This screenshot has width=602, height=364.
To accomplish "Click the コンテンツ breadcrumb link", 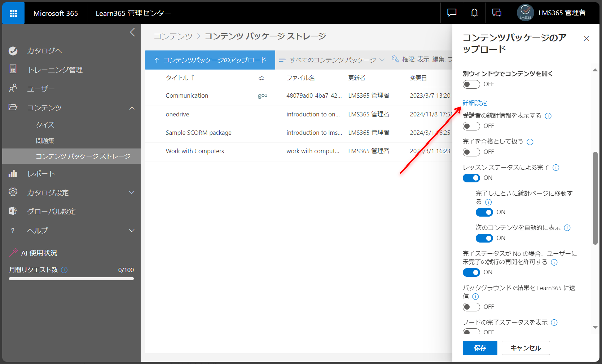I will (173, 36).
